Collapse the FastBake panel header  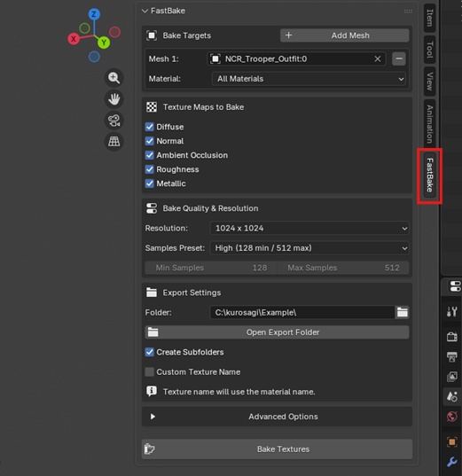point(145,11)
